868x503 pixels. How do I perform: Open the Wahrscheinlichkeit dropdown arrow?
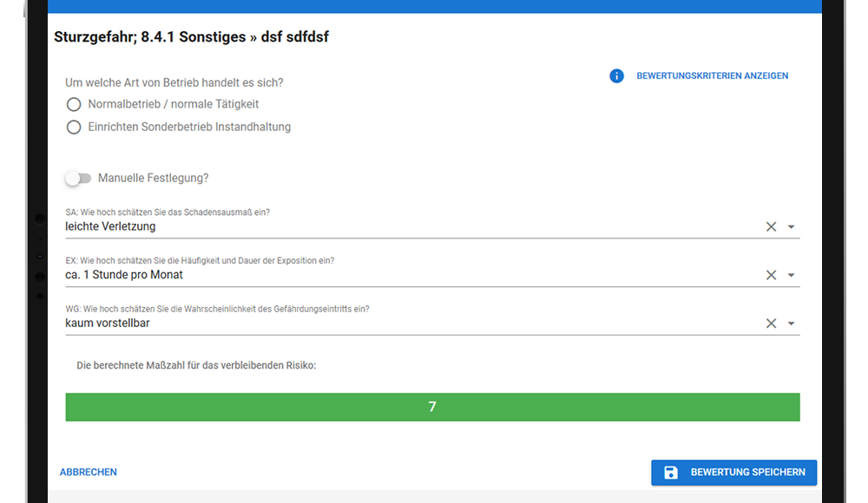coord(791,323)
